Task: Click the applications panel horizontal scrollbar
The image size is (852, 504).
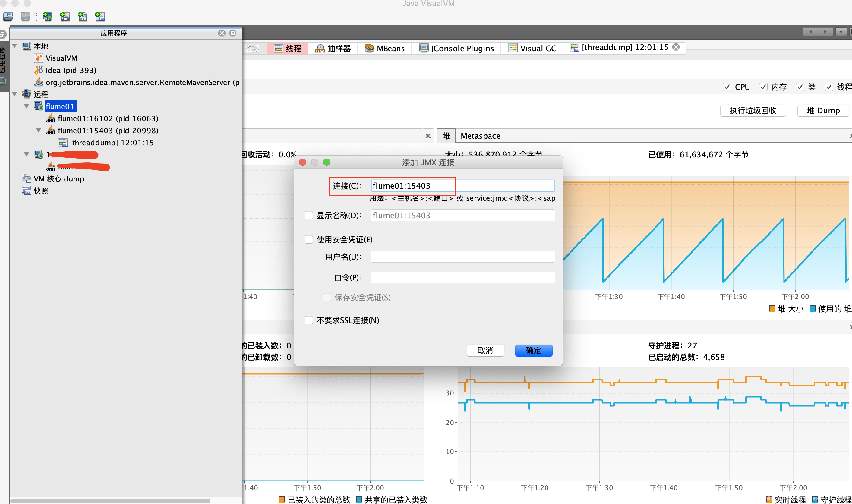Action: [110, 501]
